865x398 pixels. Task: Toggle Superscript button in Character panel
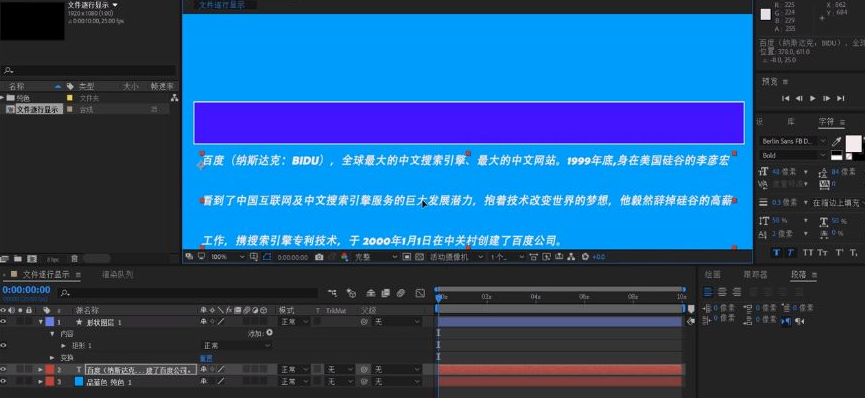pos(839,252)
